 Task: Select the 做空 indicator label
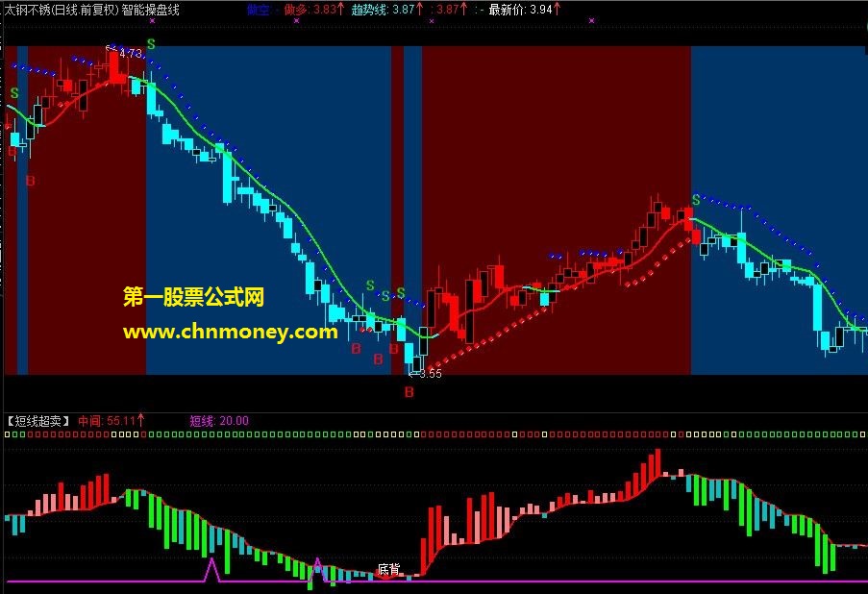click(258, 10)
